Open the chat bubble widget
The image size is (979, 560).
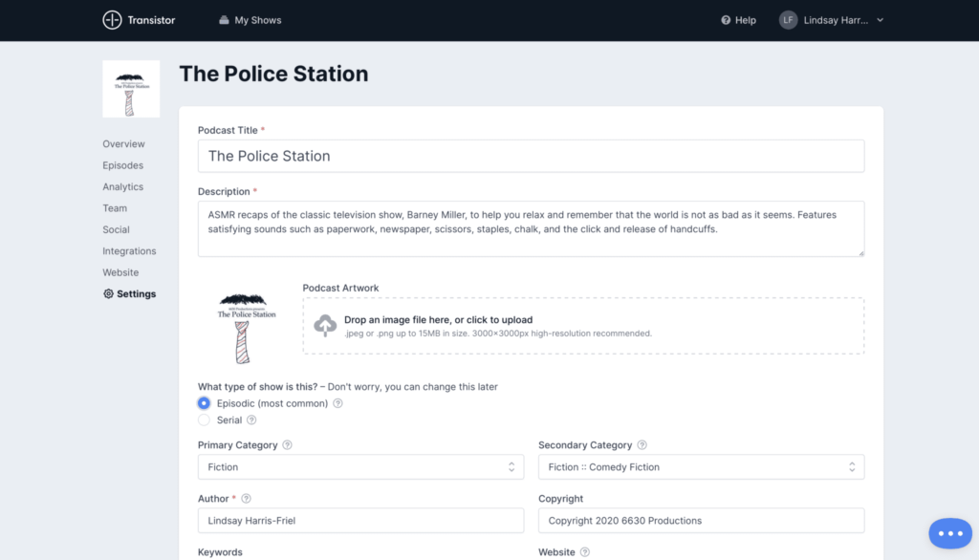949,533
